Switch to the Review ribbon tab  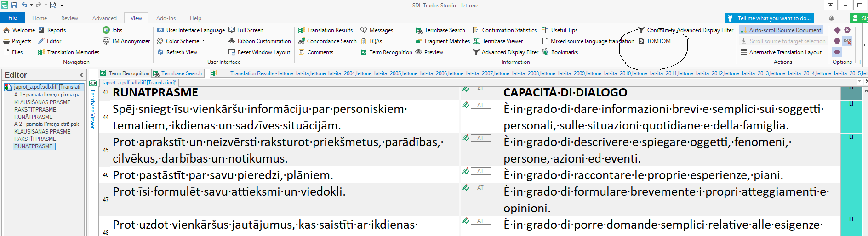[x=69, y=18]
